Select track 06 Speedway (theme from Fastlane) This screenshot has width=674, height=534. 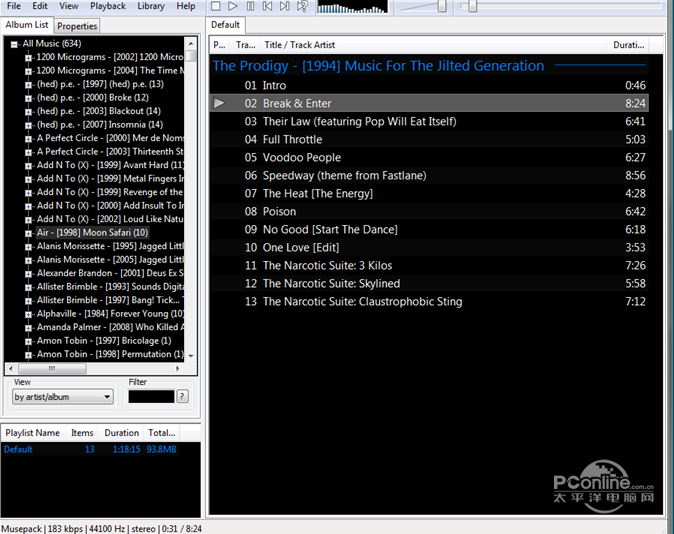[429, 175]
